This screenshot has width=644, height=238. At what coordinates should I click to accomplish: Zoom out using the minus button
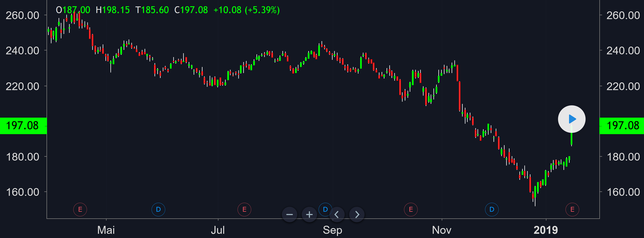pos(290,214)
